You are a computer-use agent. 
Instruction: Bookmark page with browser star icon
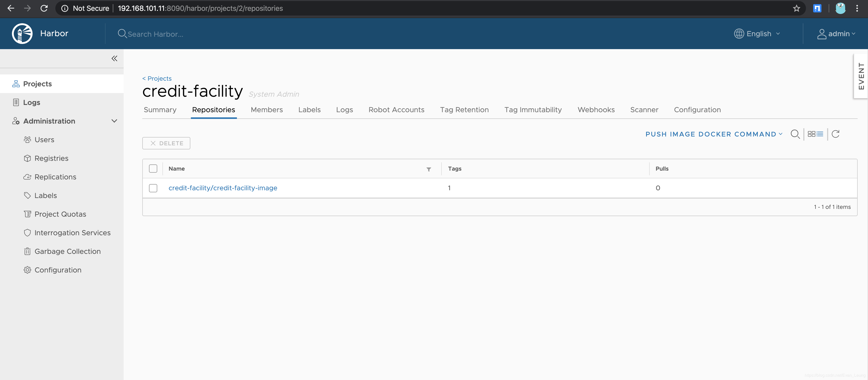pyautogui.click(x=796, y=9)
